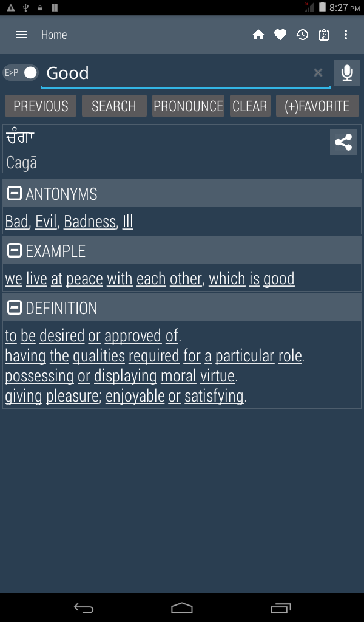Open favorites via heart icon
The width and height of the screenshot is (364, 622).
click(280, 35)
